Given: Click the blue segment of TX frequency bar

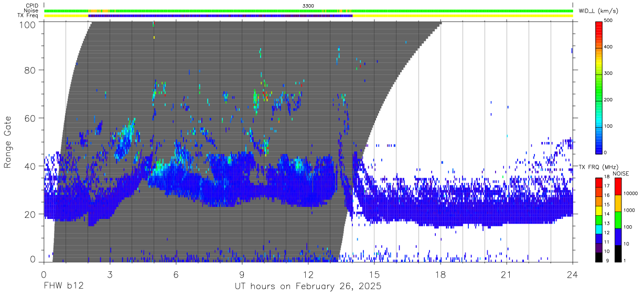Looking at the screenshot, I should tap(220, 16).
